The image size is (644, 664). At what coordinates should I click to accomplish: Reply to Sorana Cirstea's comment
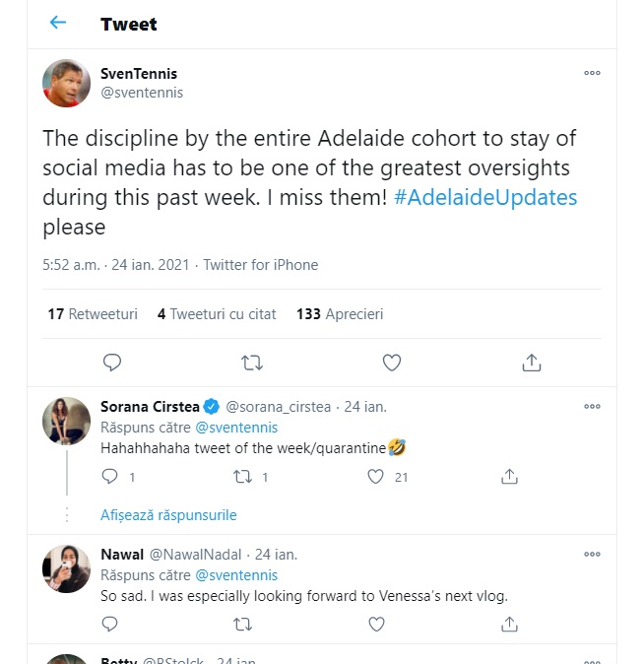point(110,477)
